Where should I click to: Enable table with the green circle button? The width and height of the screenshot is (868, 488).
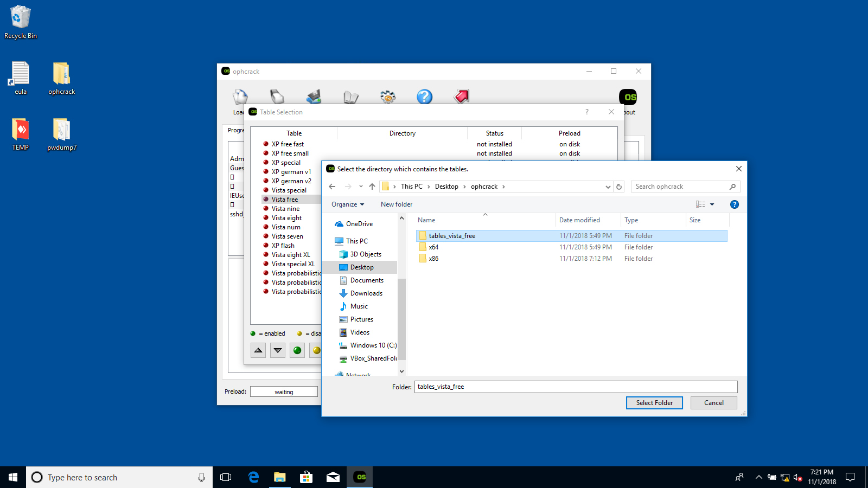click(297, 350)
